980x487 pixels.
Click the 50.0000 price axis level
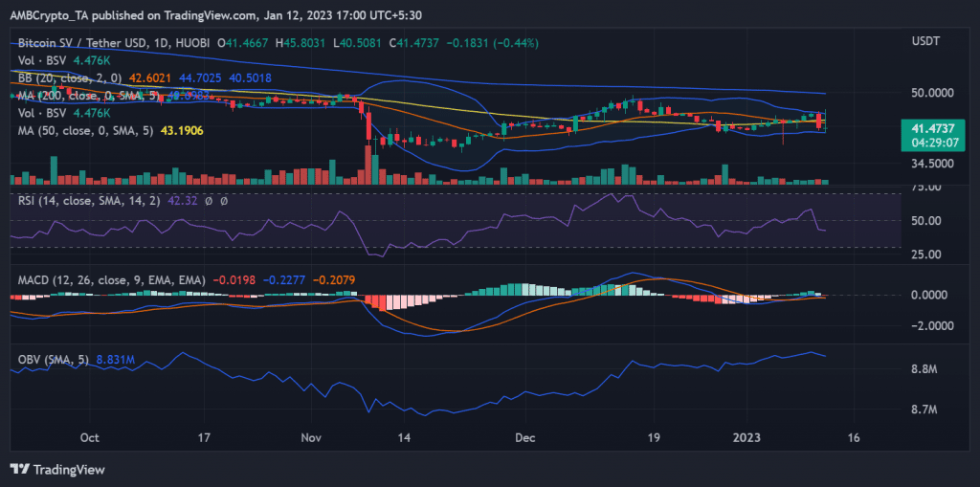(931, 93)
